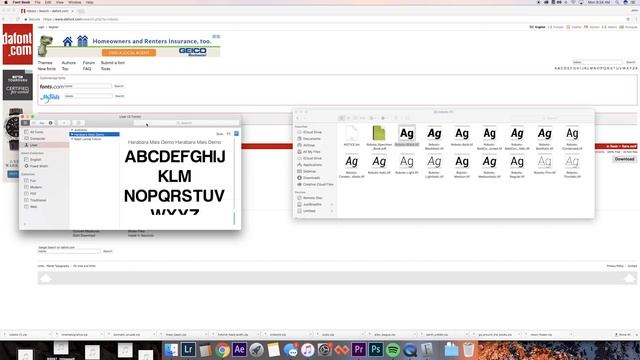Switch Finder to icon view

tap(342, 118)
